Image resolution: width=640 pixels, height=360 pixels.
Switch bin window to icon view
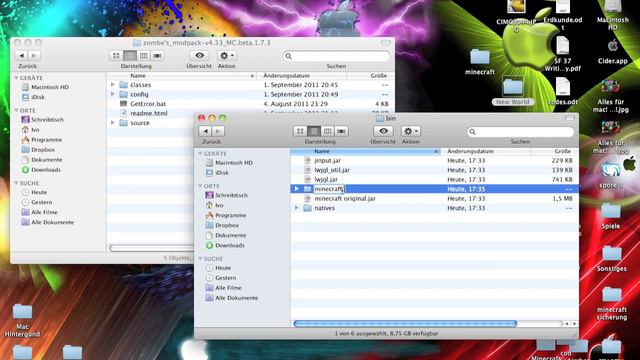pos(300,131)
